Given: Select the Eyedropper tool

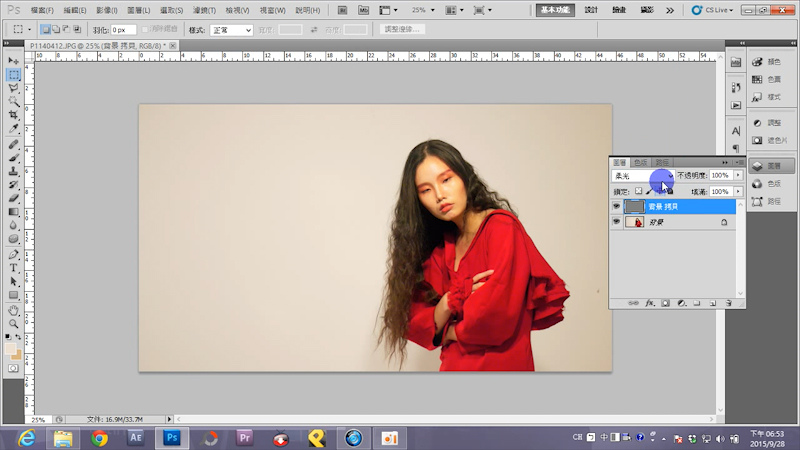Looking at the screenshot, I should (x=13, y=128).
